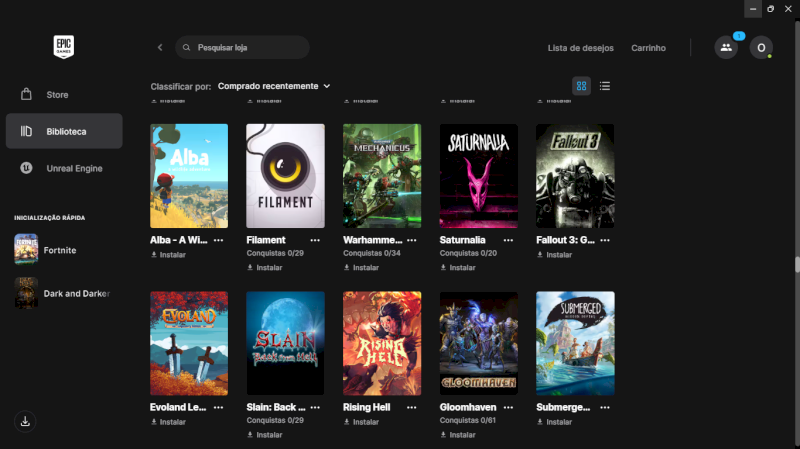Open options menu for Filament

coord(315,240)
